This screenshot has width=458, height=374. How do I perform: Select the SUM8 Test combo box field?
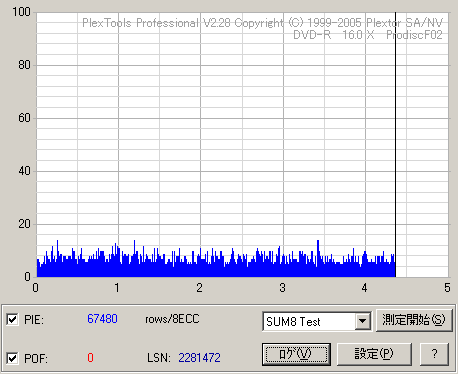tap(317, 321)
